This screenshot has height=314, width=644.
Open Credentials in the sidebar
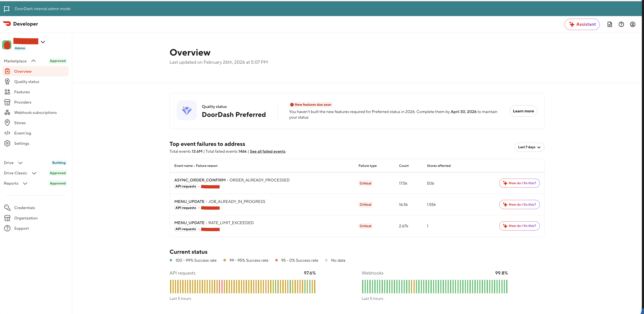[24, 208]
